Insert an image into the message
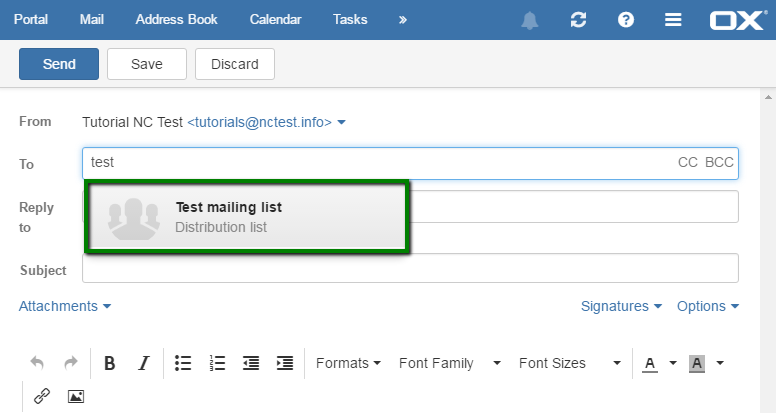776x413 pixels. 76,396
